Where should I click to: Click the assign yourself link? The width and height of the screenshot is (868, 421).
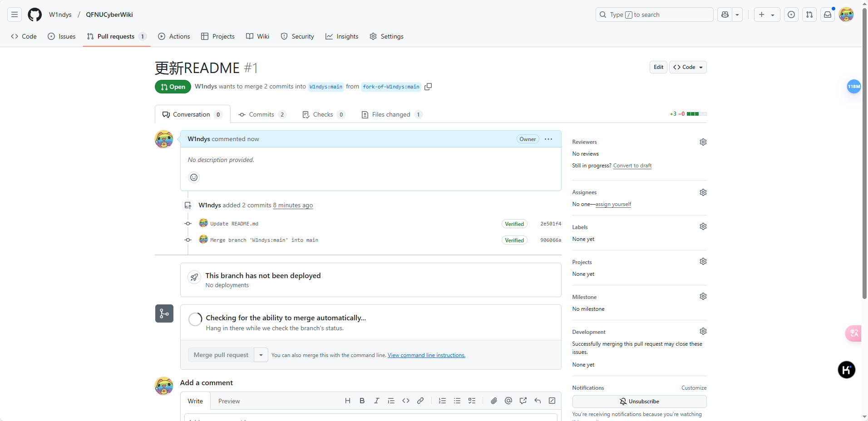coord(613,204)
